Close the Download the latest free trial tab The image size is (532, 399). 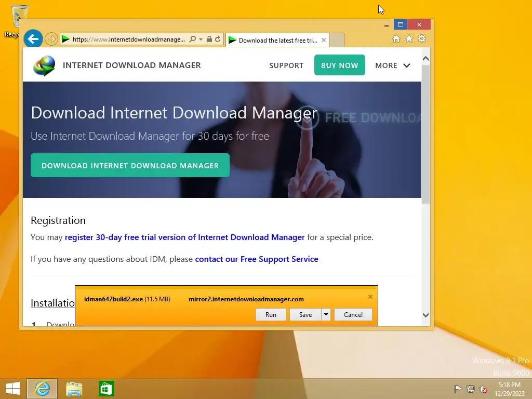click(324, 40)
